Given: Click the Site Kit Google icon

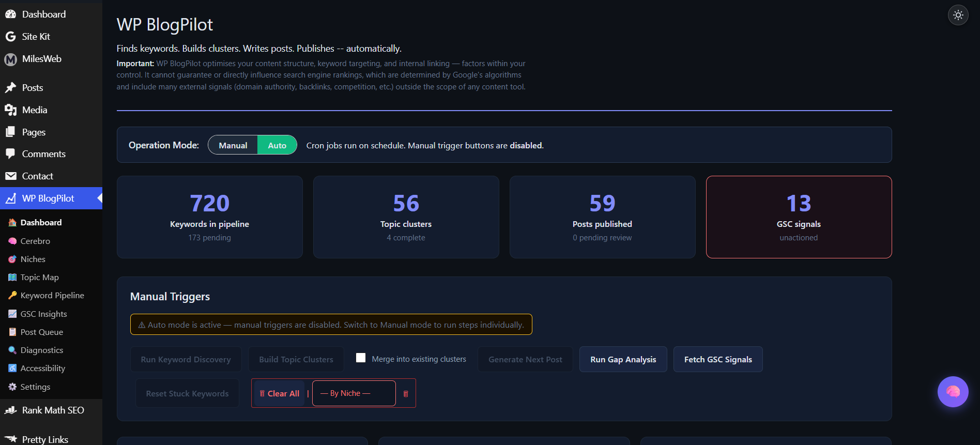Looking at the screenshot, I should [x=10, y=37].
